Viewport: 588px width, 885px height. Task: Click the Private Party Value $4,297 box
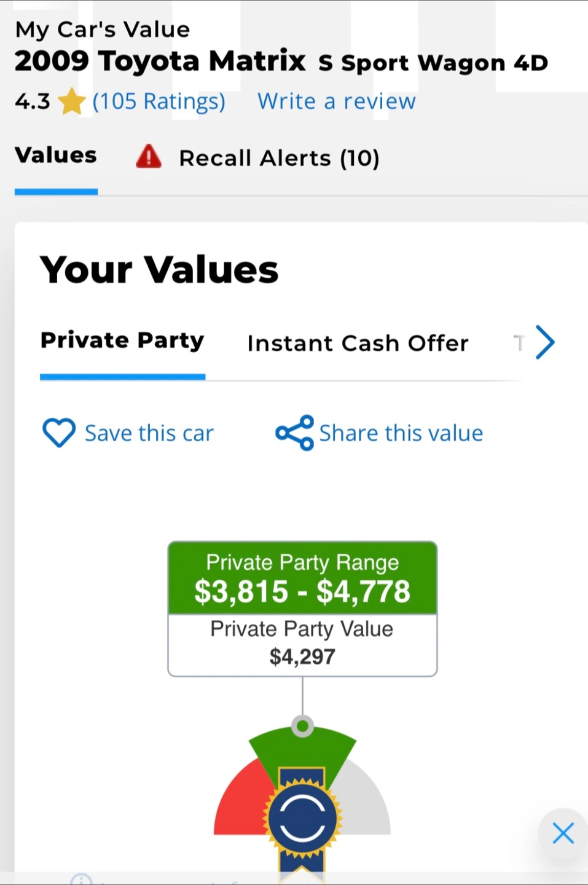tap(302, 645)
